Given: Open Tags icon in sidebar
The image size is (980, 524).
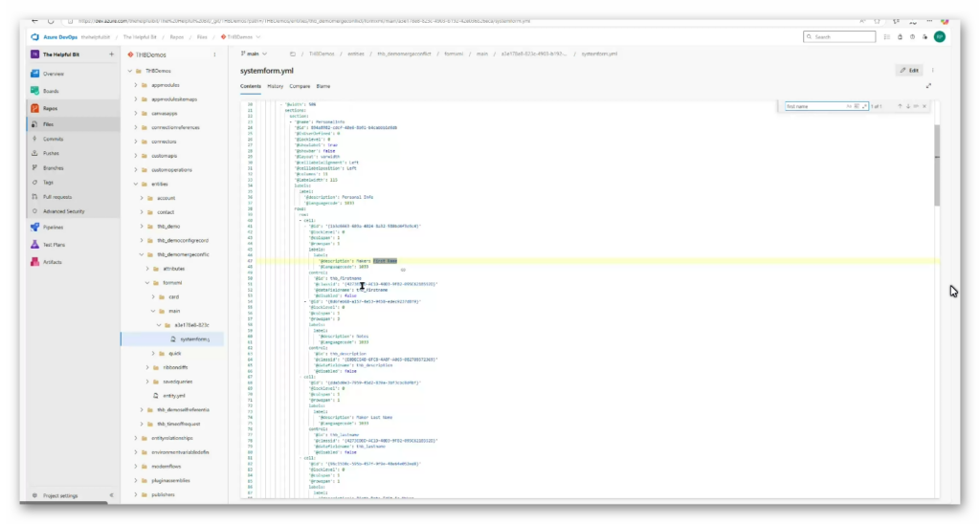Looking at the screenshot, I should pos(35,183).
